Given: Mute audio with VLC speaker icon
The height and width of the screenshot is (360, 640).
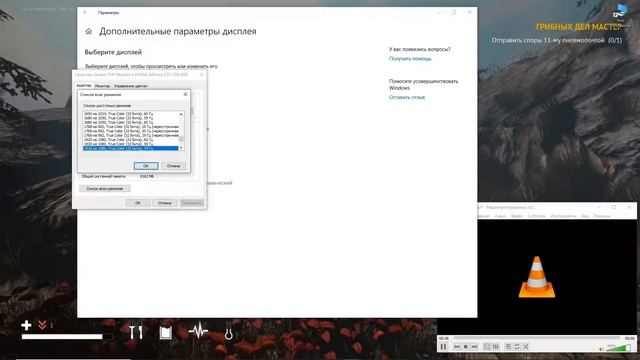Looking at the screenshot, I should (602, 349).
